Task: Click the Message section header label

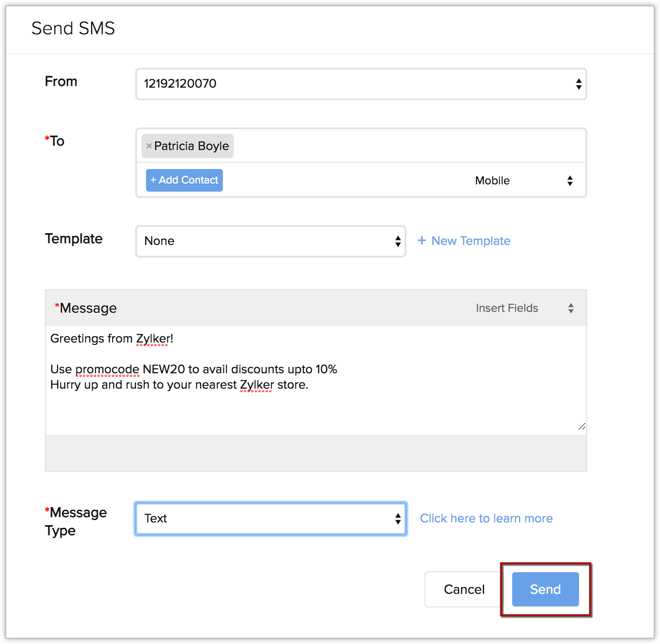Action: pos(86,308)
